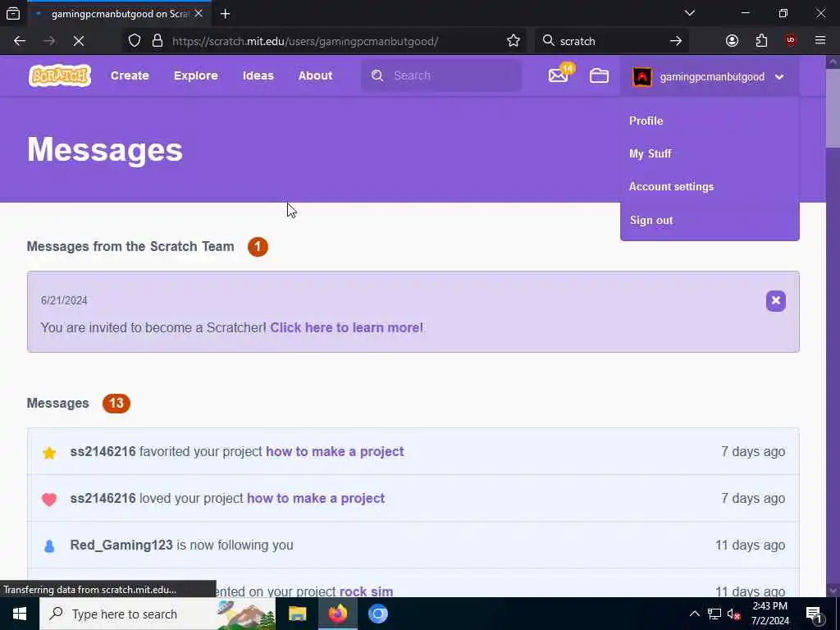The image size is (840, 630).
Task: Show site security padlock info
Action: 157,41
